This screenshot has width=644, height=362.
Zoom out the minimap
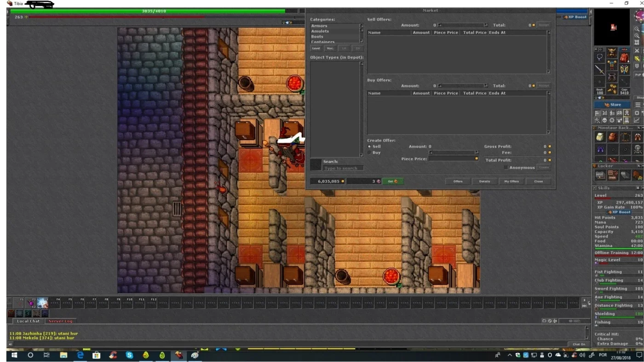[x=637, y=29]
